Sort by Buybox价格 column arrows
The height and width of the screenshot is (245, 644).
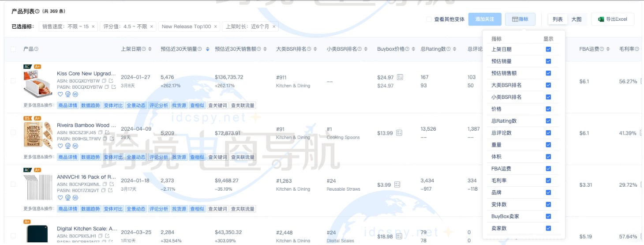point(414,49)
